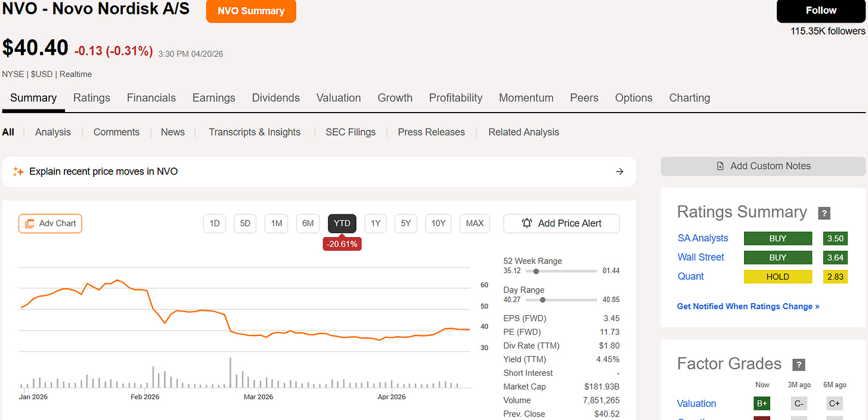Show Transcripts & Insights filter
The width and height of the screenshot is (868, 420).
click(255, 132)
